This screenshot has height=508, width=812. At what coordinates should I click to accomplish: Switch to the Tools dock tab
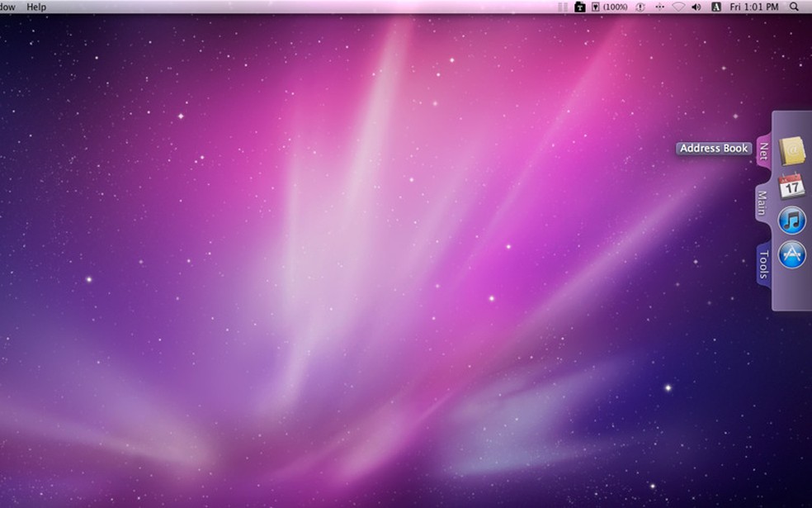pos(764,263)
